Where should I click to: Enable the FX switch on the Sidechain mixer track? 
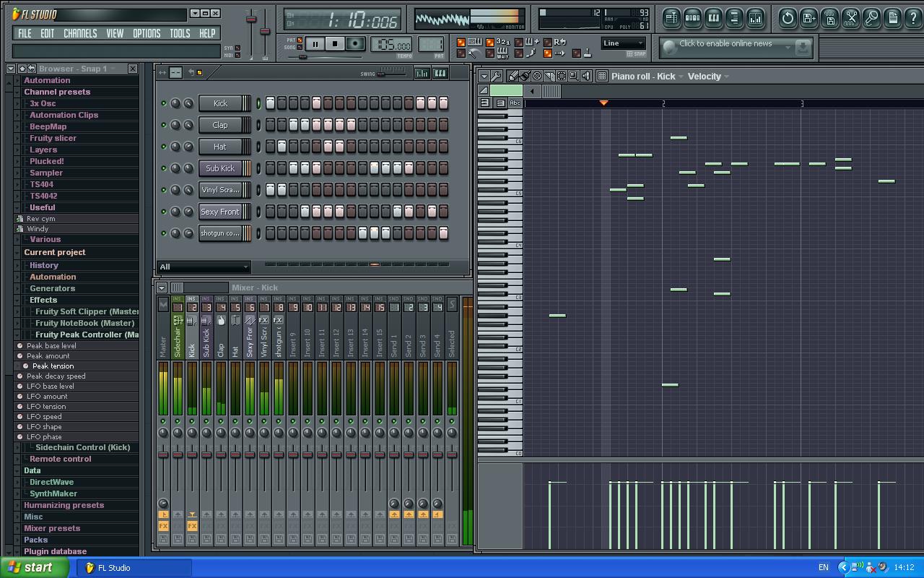(178, 525)
